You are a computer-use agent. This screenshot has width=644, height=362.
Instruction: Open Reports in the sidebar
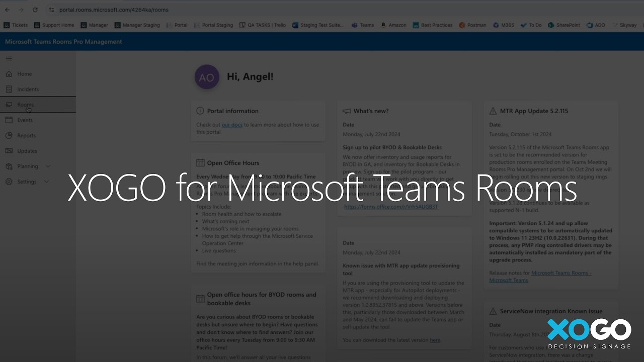click(x=38, y=135)
